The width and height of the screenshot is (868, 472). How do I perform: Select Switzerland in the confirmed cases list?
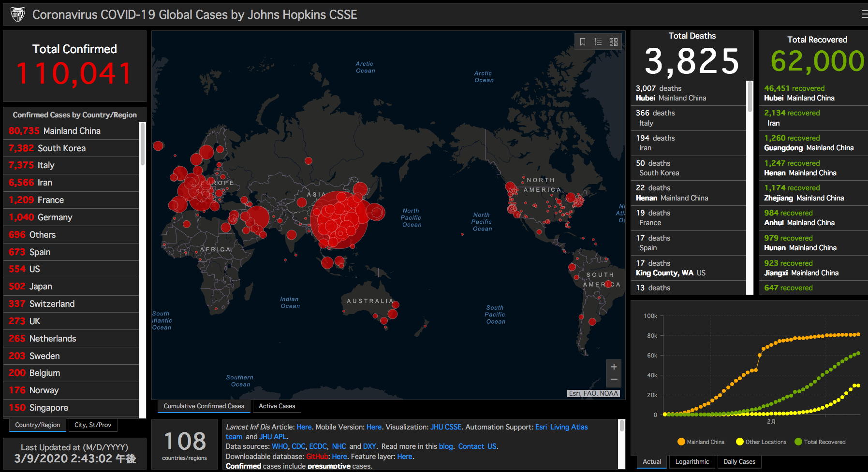point(71,304)
